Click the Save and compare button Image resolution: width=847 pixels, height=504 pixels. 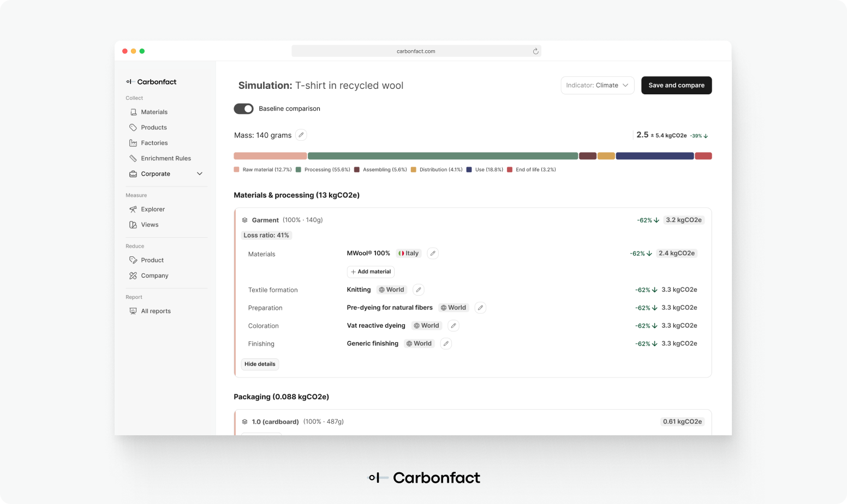676,85
